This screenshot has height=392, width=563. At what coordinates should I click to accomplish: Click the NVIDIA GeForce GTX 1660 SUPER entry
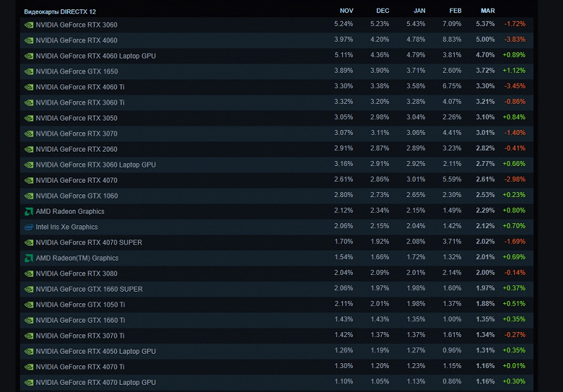pos(89,289)
